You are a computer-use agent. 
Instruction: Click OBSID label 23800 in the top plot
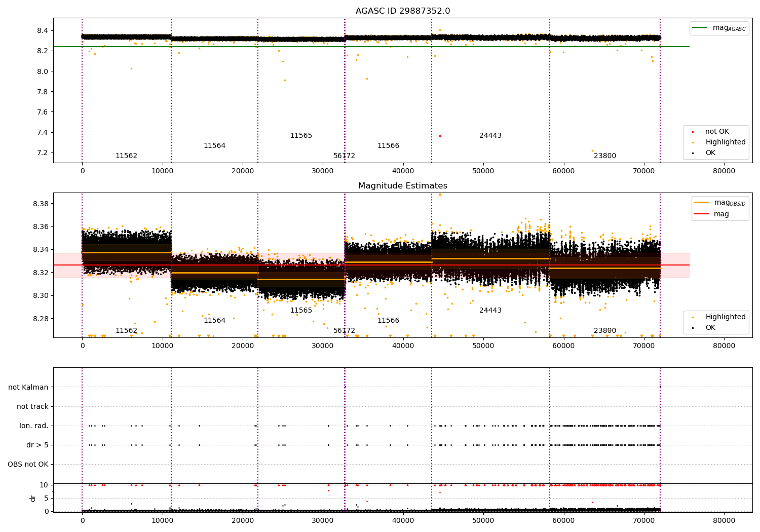click(x=605, y=156)
